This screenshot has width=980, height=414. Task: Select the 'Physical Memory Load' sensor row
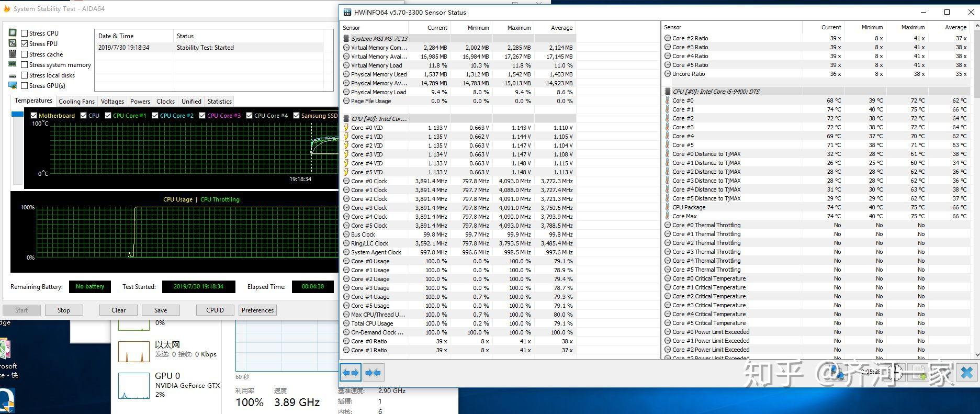coord(458,92)
